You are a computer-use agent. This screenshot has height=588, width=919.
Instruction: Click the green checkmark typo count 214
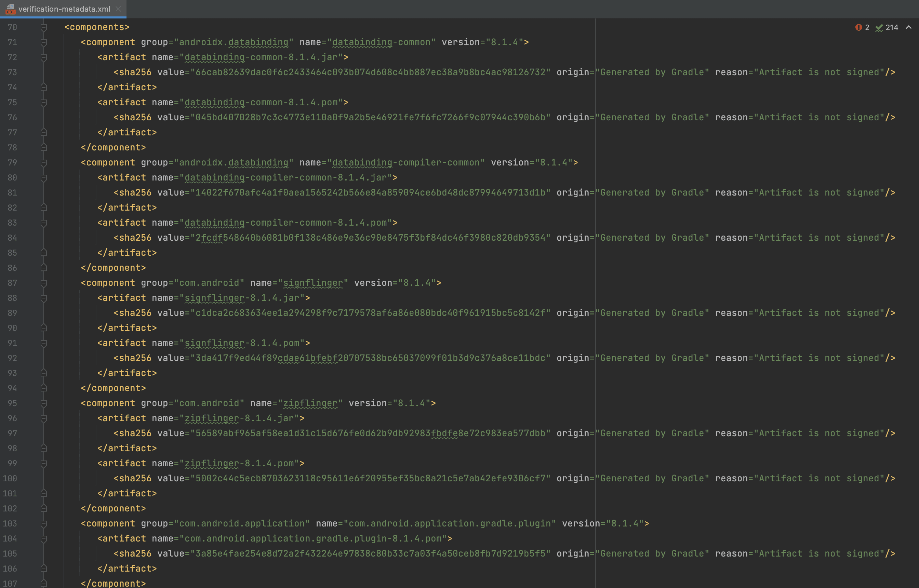tap(887, 27)
